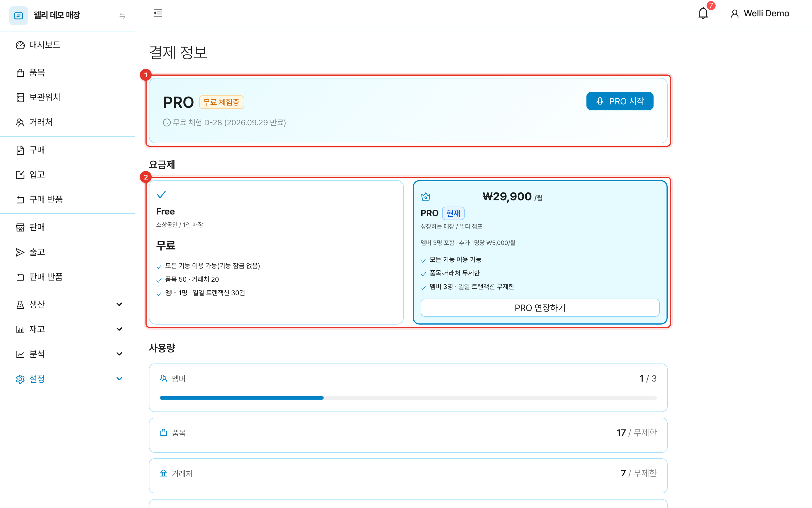Click the user profile icon beside Welli Demo
This screenshot has width=812, height=508.
tap(734, 14)
